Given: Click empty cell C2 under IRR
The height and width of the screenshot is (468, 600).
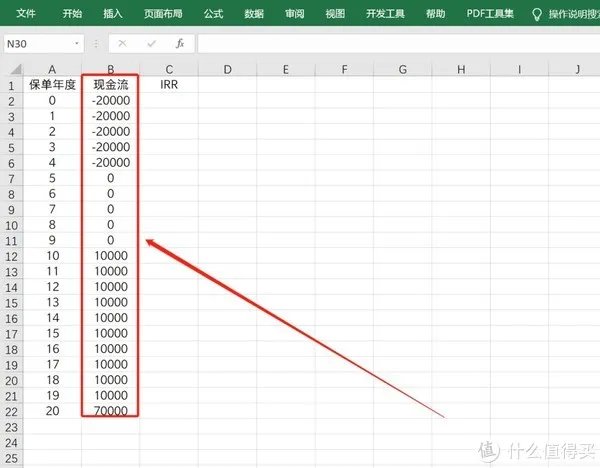Looking at the screenshot, I should pos(169,101).
